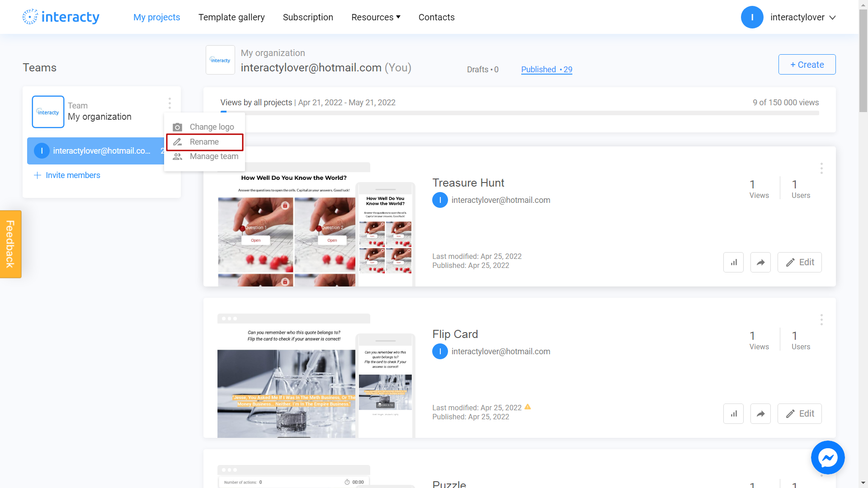
Task: Click the bar chart analytics icon for Treasure Hunt
Action: pyautogui.click(x=734, y=262)
